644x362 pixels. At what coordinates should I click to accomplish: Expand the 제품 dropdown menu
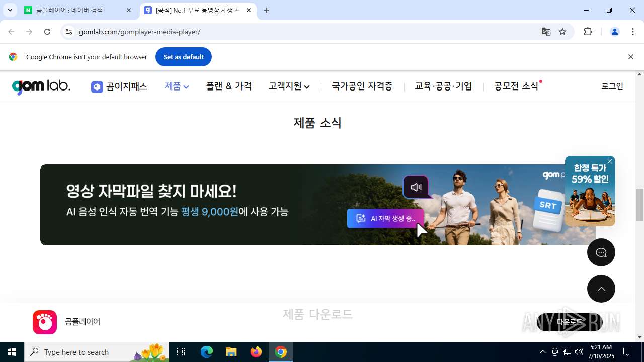pyautogui.click(x=177, y=86)
